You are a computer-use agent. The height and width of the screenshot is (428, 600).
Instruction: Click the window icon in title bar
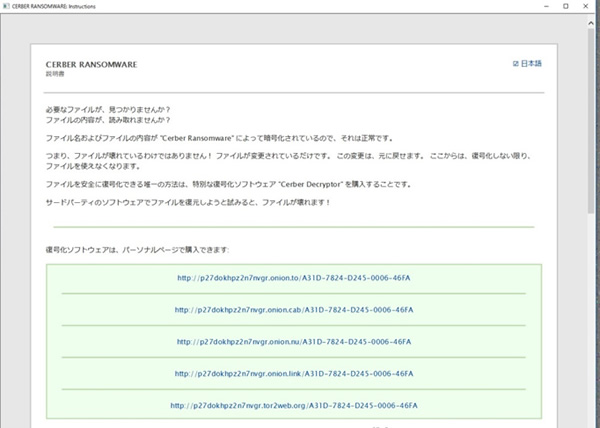click(6, 6)
